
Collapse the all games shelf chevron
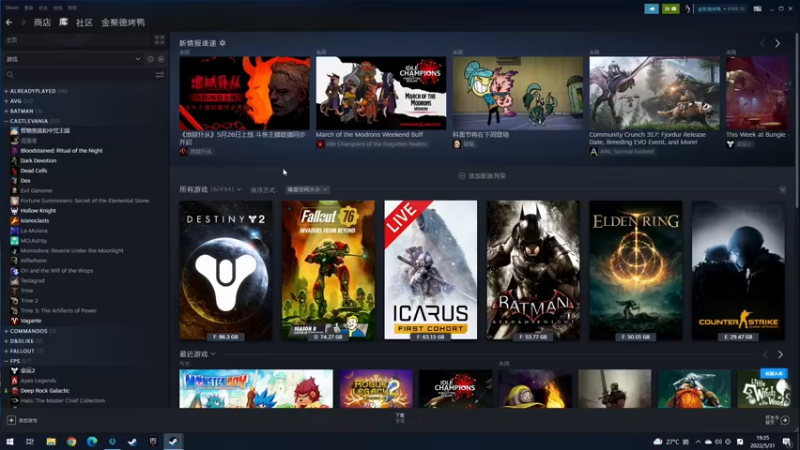click(782, 190)
